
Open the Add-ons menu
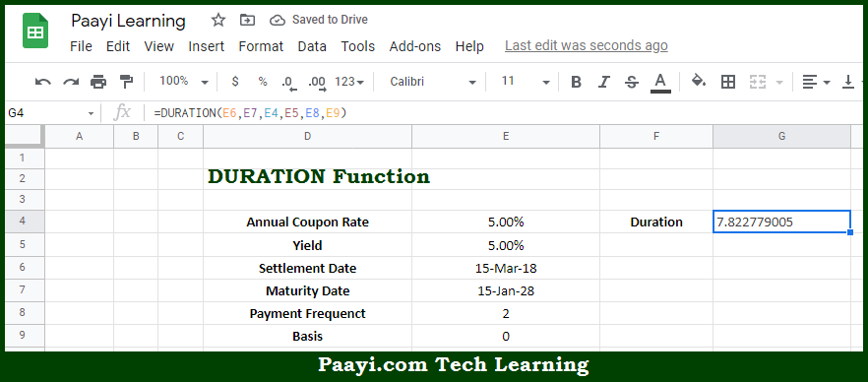414,46
